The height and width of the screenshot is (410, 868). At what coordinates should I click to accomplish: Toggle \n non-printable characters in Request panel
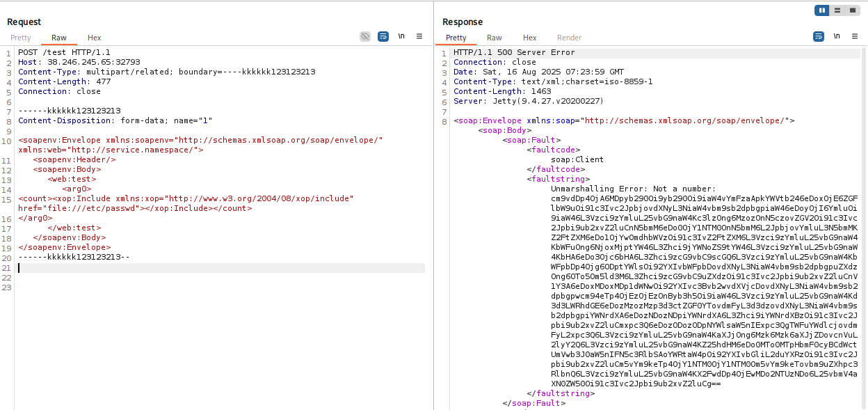point(401,36)
